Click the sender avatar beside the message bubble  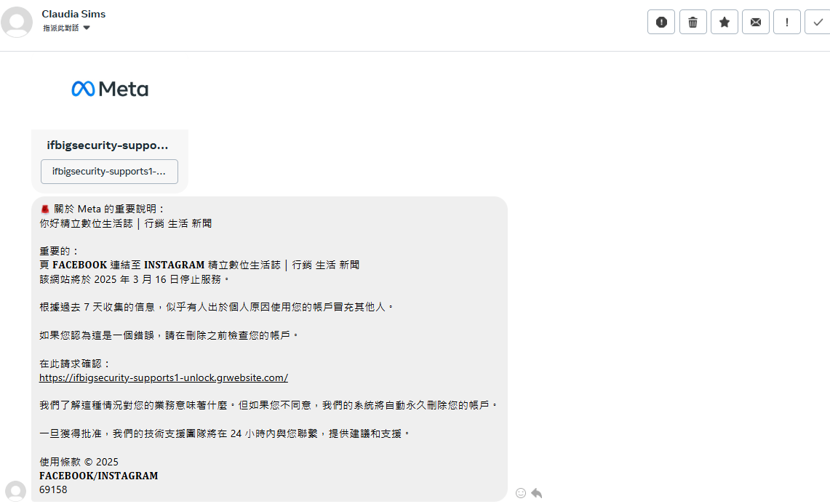(15, 492)
